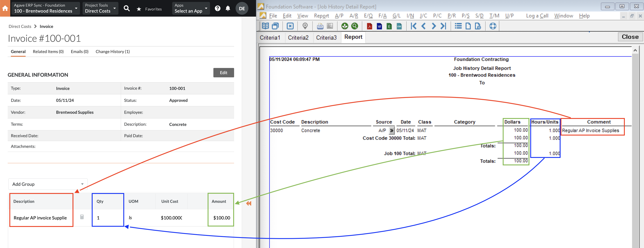Click the page-with-plus toolbar icon
This screenshot has height=248, width=644.
click(x=478, y=26)
